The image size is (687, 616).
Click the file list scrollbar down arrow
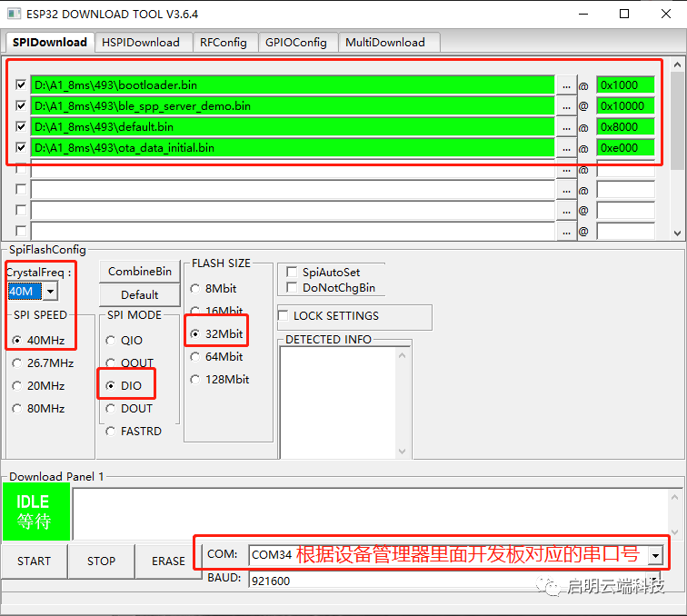677,233
